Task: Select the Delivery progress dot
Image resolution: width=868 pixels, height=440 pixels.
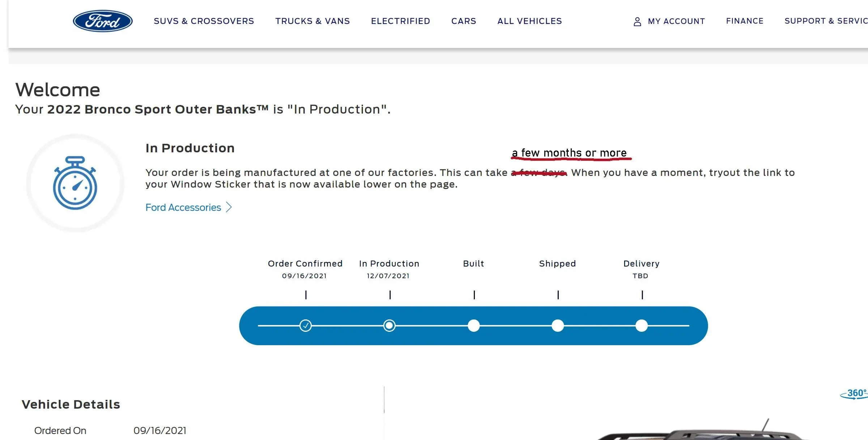Action: [642, 326]
